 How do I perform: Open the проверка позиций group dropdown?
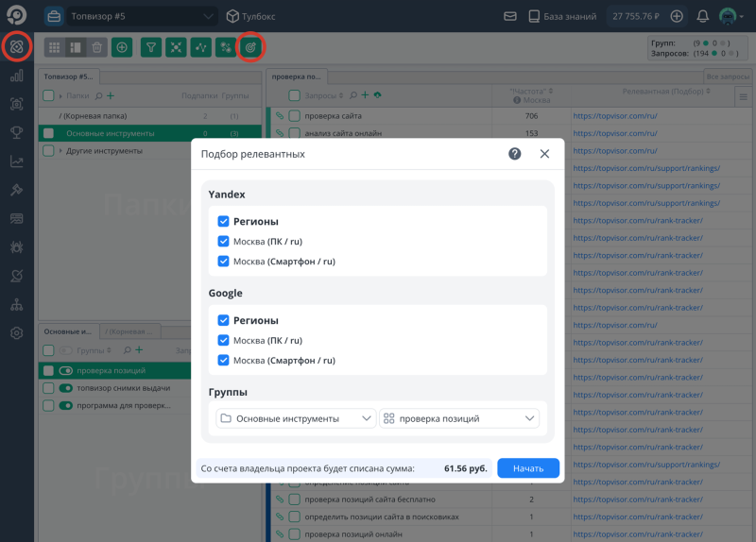pos(459,418)
